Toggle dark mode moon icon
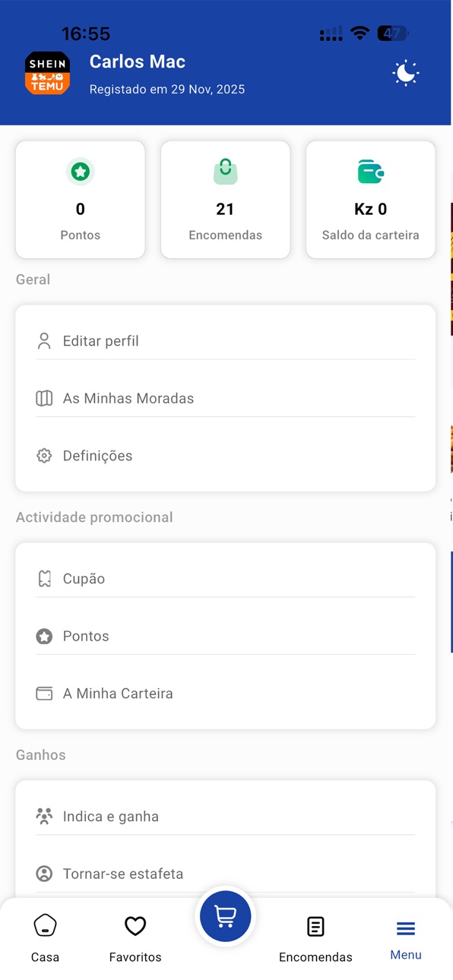This screenshot has width=453, height=980. tap(405, 73)
